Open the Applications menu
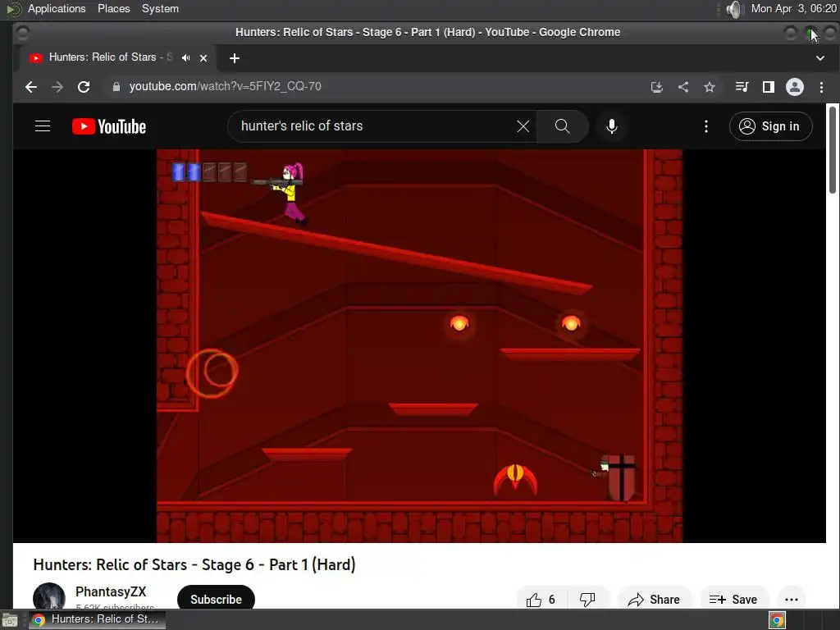The width and height of the screenshot is (840, 630). pos(57,8)
